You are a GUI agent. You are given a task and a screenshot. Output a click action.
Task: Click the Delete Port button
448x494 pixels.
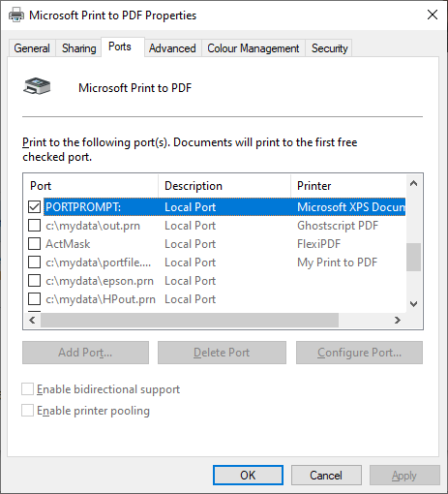222,353
